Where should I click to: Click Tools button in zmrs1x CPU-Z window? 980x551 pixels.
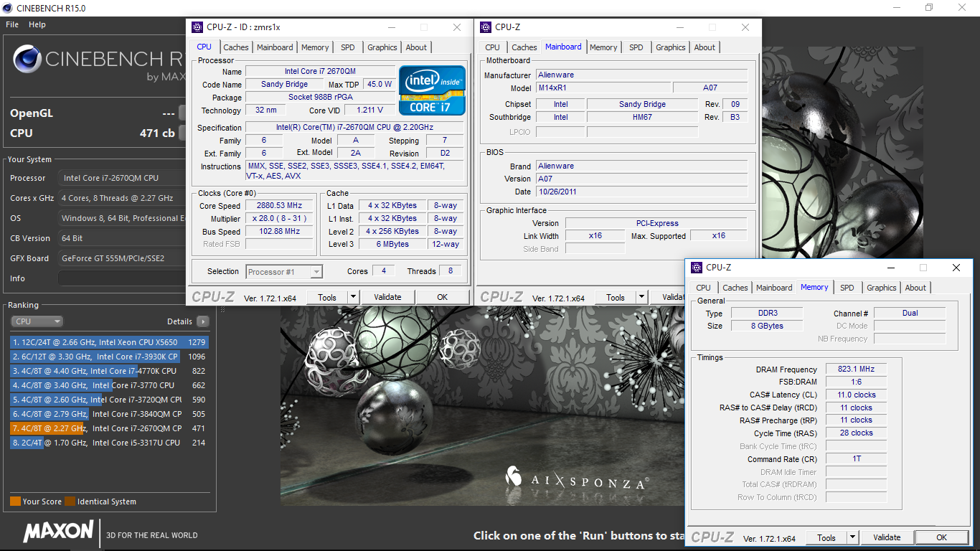[x=327, y=297]
